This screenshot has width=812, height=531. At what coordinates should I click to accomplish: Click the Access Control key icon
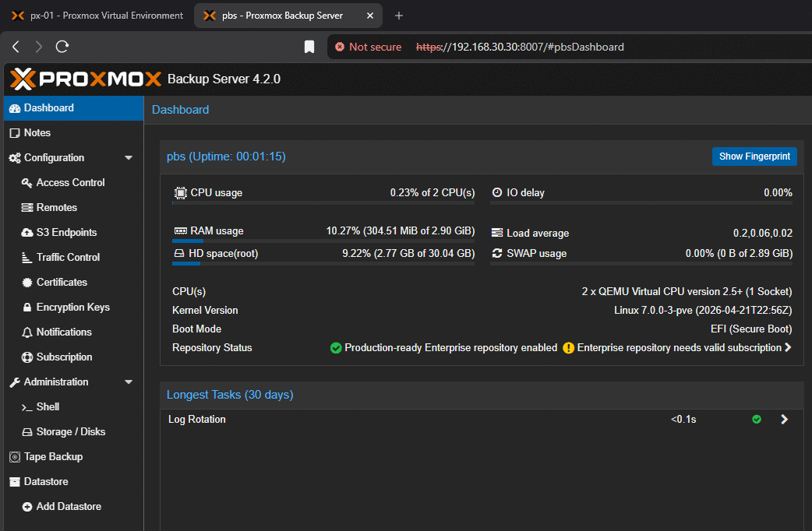click(x=27, y=183)
